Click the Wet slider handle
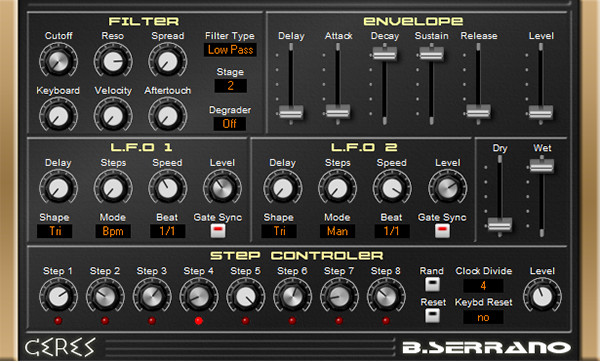Image resolution: width=600 pixels, height=362 pixels. (542, 166)
